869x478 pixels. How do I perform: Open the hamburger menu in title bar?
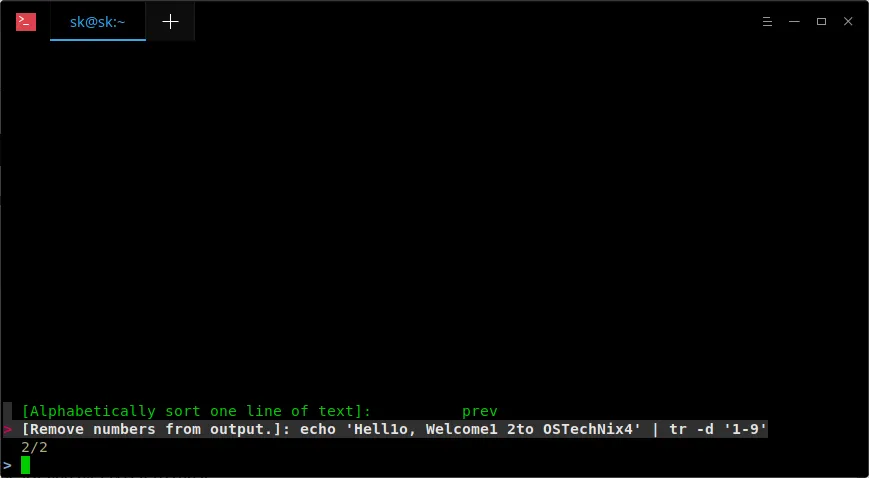[x=767, y=22]
